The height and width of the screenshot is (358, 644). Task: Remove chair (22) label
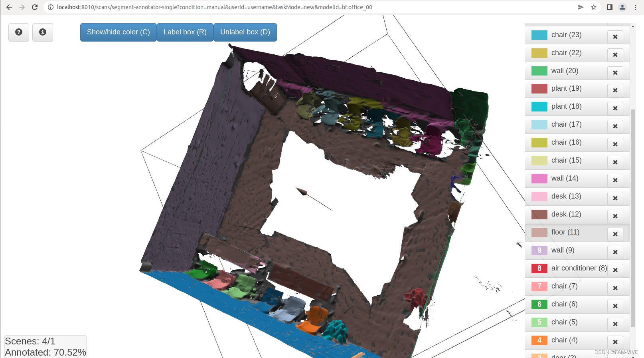(x=615, y=55)
